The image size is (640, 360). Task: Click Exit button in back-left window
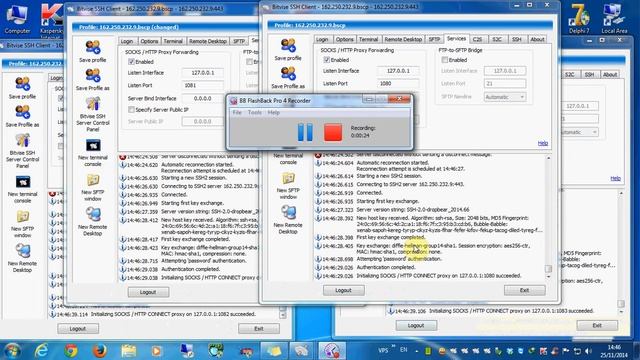(259, 329)
